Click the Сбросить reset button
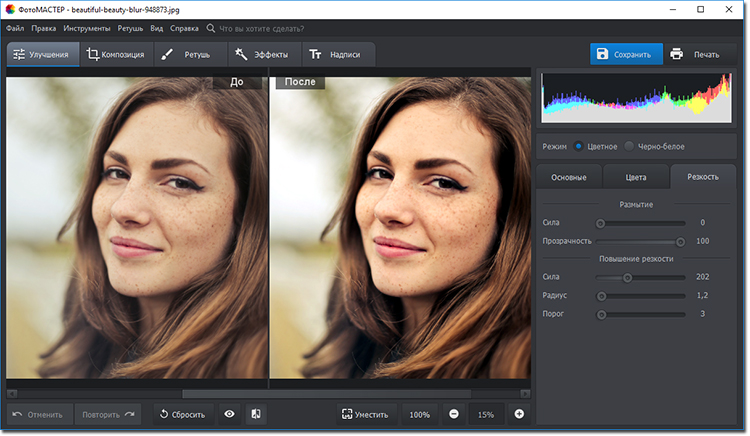This screenshot has width=750, height=436. (181, 414)
